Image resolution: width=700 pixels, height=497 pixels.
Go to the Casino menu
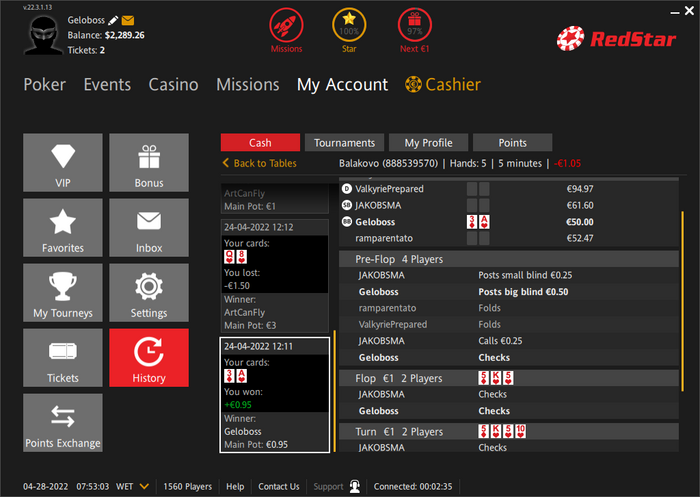pyautogui.click(x=173, y=84)
